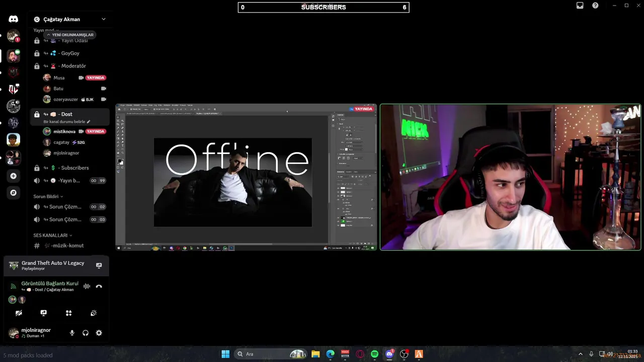Image resolution: width=644 pixels, height=362 pixels.
Task: Click the taskbar Ara search box
Action: click(272, 354)
